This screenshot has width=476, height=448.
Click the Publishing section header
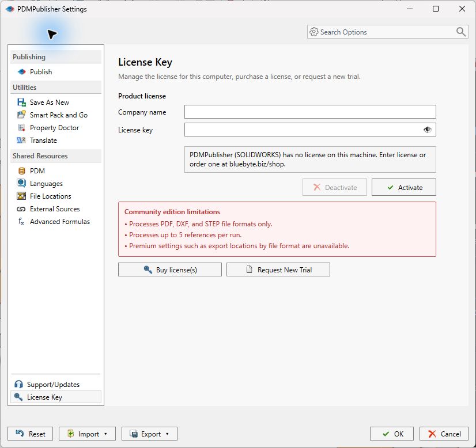(x=56, y=57)
